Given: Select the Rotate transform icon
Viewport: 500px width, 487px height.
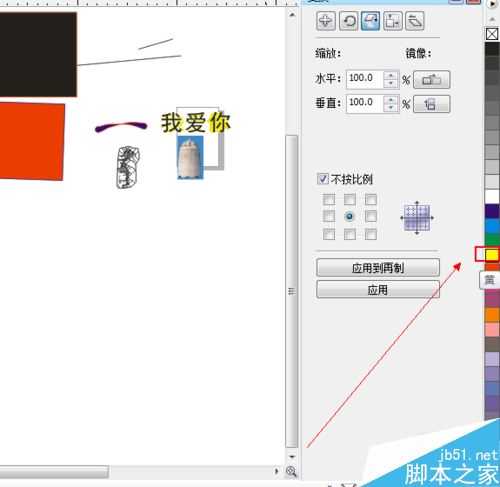Looking at the screenshot, I should tap(348, 21).
